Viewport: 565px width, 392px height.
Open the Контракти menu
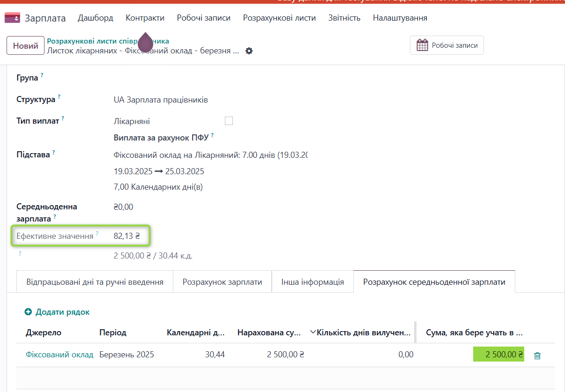click(x=145, y=18)
